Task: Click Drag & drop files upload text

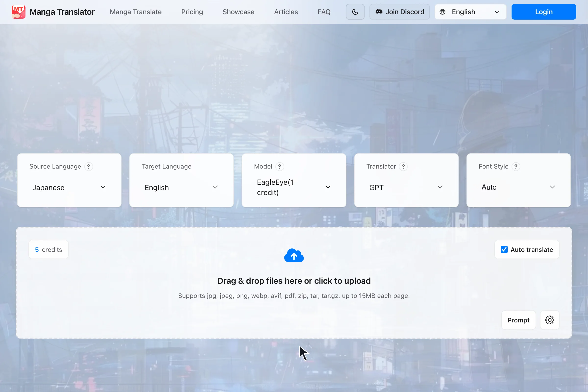Action: (x=294, y=281)
